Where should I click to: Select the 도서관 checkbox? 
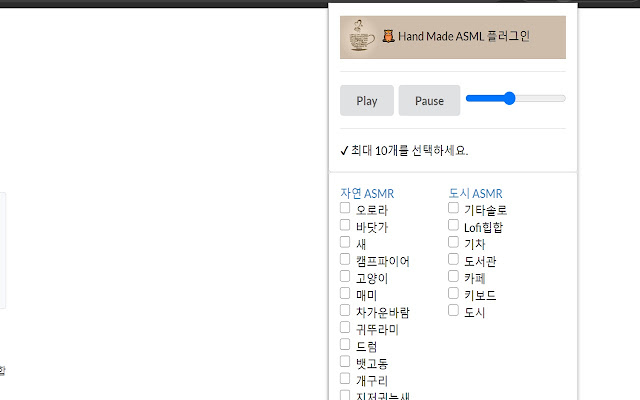(x=453, y=259)
